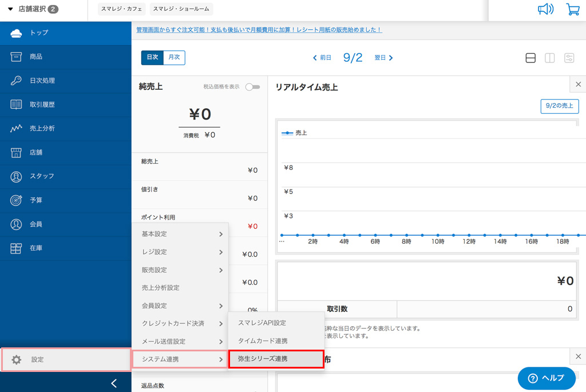Expand 会員設定 submenu arrow
Screen dimensions: 586x392
[x=221, y=306]
